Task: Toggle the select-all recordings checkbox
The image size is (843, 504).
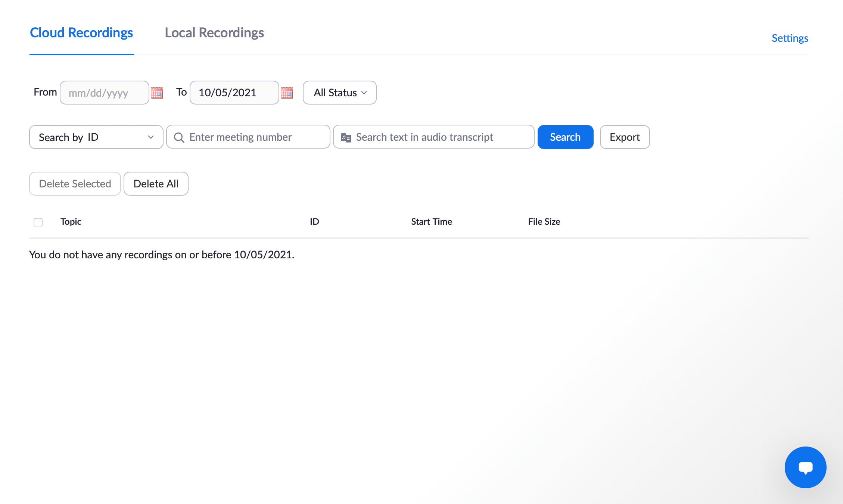Action: tap(38, 222)
